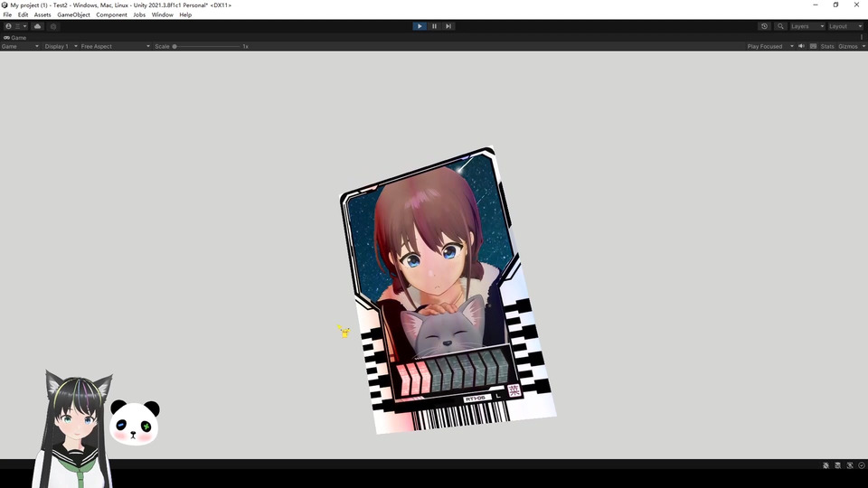The height and width of the screenshot is (488, 868).
Task: Open the GameObject menu
Action: [x=73, y=15]
